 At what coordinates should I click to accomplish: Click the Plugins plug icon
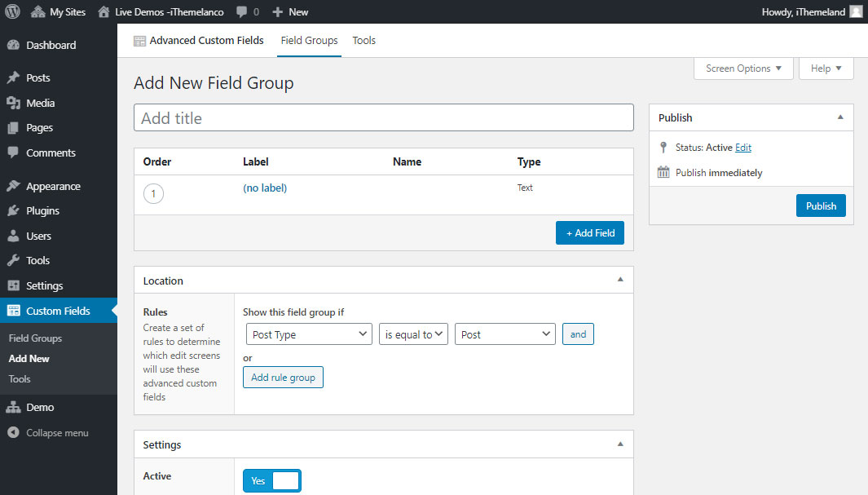tap(13, 210)
